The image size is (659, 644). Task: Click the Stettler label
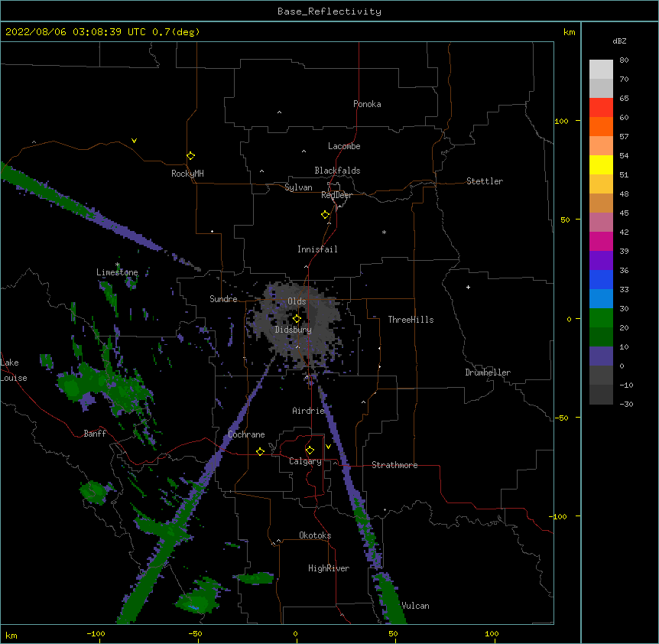[485, 181]
